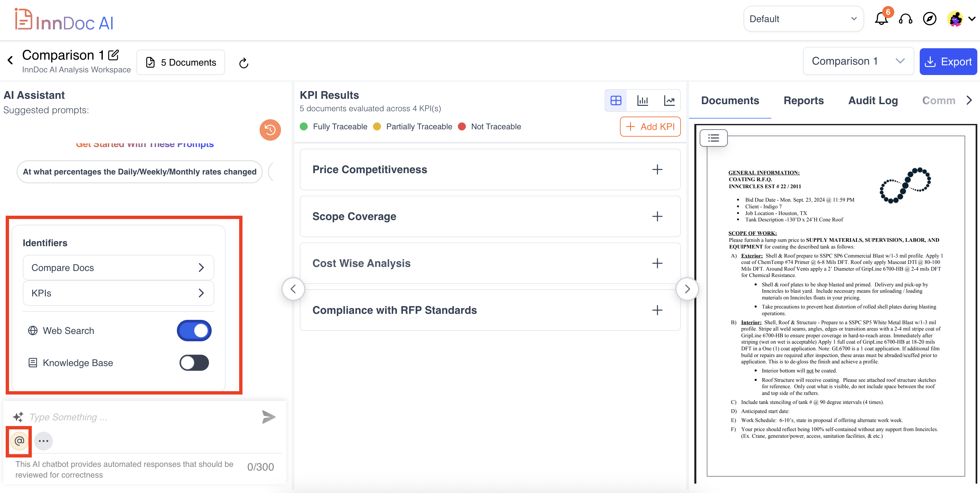Open the Comparison 1 selector dropdown
Viewport: 980px width, 493px height.
click(858, 61)
